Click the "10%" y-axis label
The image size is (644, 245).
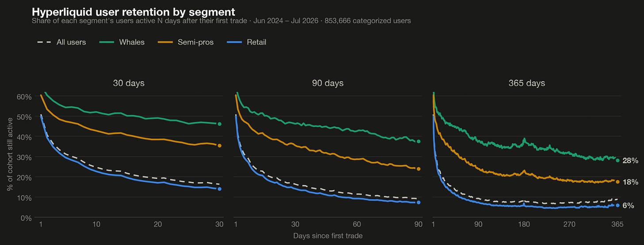(x=25, y=198)
